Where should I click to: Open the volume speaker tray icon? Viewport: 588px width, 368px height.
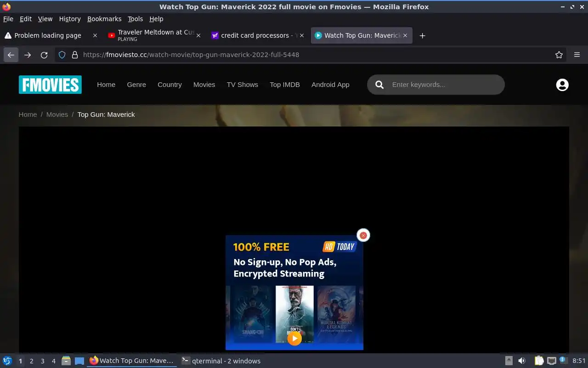coord(522,361)
